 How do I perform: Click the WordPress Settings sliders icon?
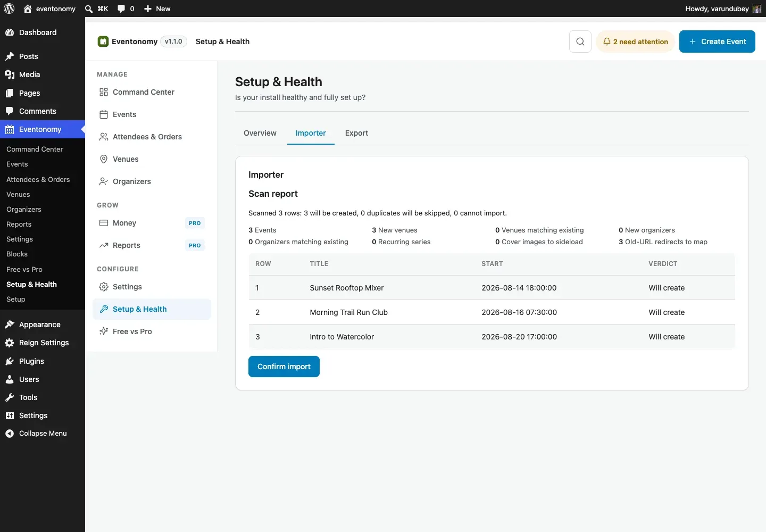tap(10, 415)
